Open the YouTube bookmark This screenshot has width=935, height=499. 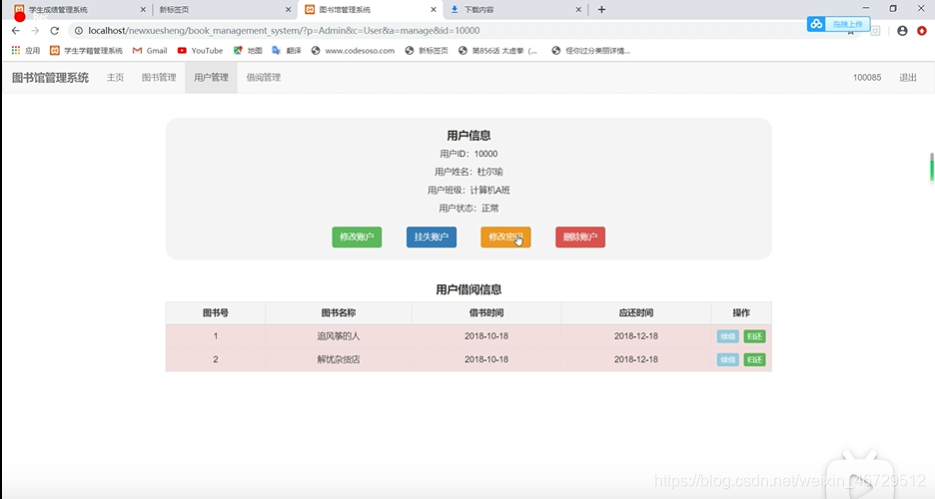coord(200,51)
